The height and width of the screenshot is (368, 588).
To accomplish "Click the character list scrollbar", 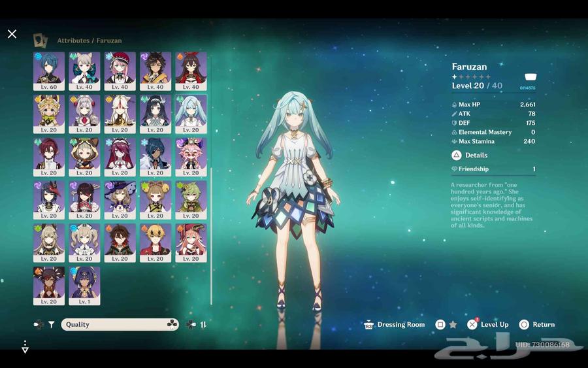I will (211, 196).
